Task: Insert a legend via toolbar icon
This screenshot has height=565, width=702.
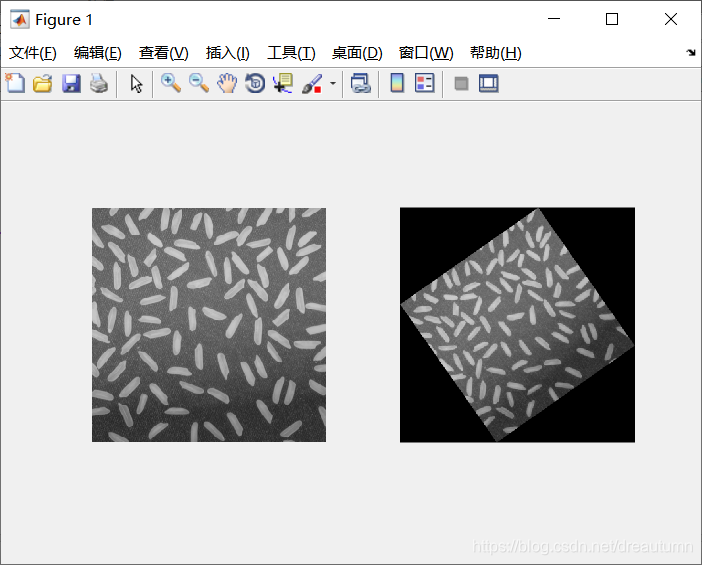Action: (x=425, y=83)
